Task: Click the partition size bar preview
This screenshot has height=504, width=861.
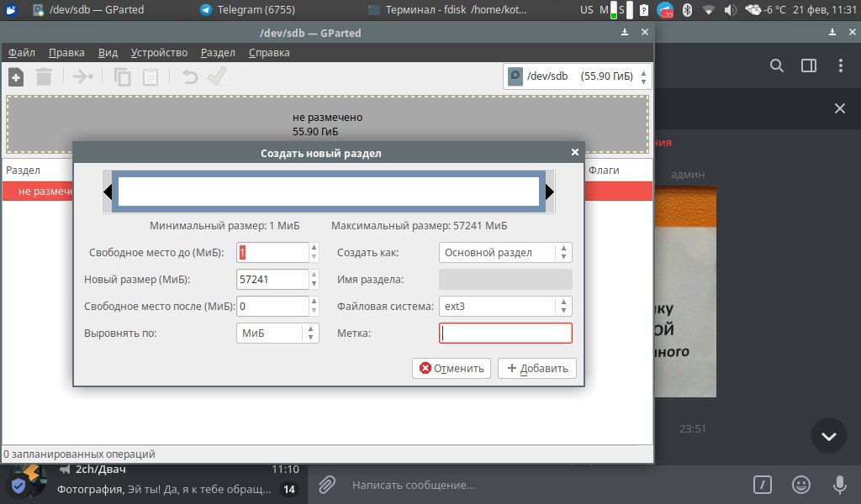Action: coord(329,192)
